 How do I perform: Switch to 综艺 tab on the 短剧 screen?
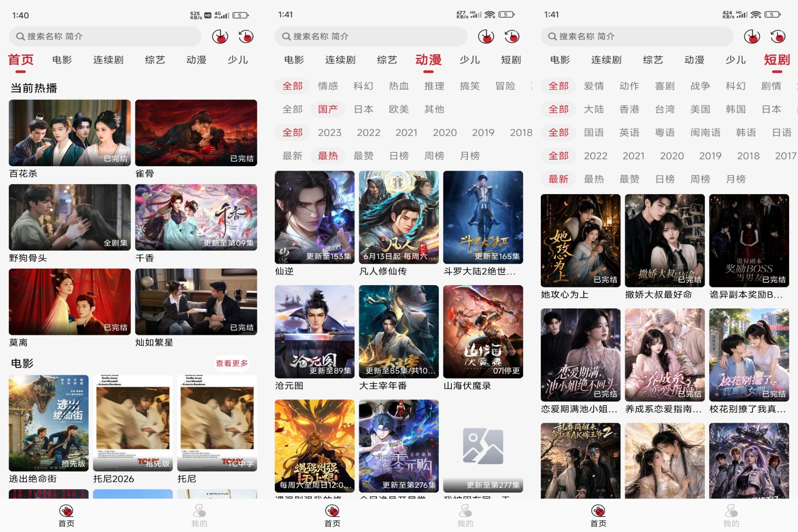(653, 60)
